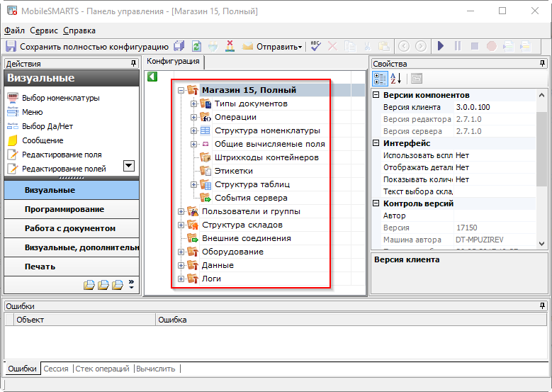Select События сервера in the tree
The width and height of the screenshot is (552, 392).
(x=251, y=198)
